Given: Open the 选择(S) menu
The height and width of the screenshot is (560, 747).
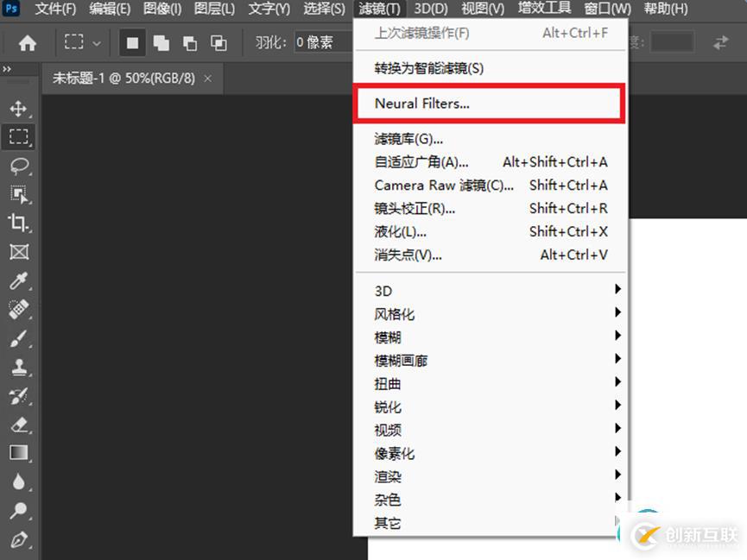Looking at the screenshot, I should [324, 9].
